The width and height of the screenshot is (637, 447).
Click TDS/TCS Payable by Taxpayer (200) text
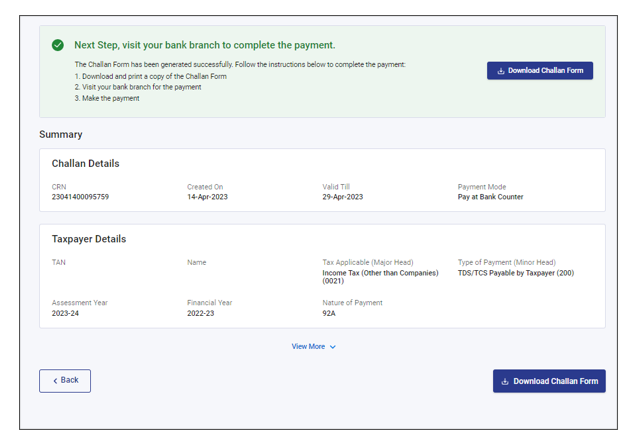point(515,273)
